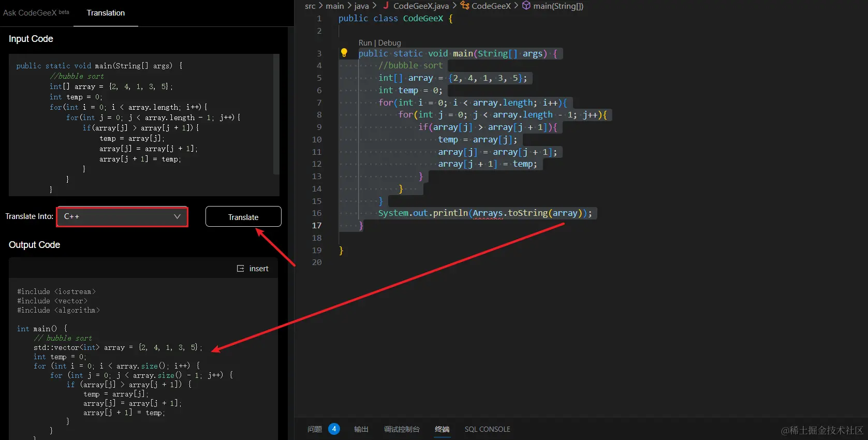Switch to the 终端 terminal tab

[x=442, y=429]
